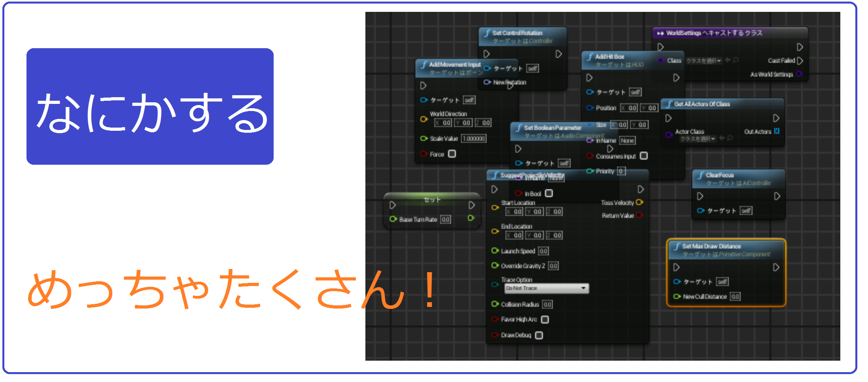Enable Consumes Input on Add Hit Box
868x382 pixels.
pos(644,156)
